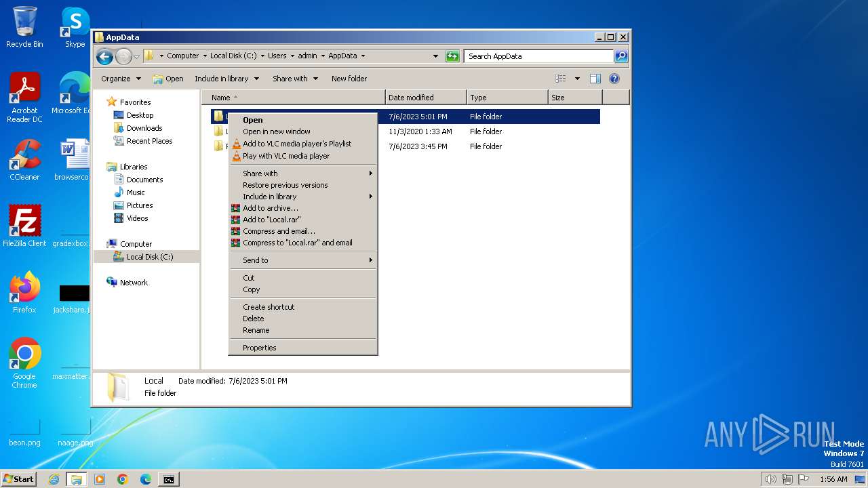Image resolution: width=868 pixels, height=488 pixels.
Task: Launch CCleaner from the desktop
Action: coord(24,160)
